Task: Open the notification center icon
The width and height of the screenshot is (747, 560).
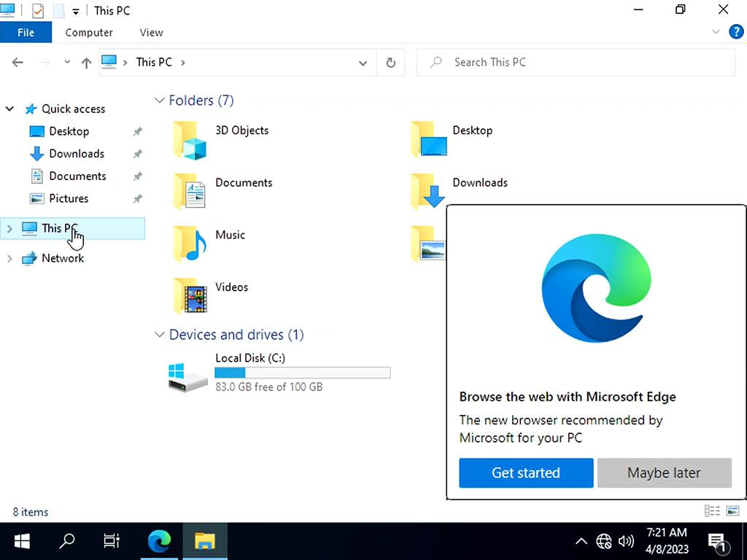Action: (x=718, y=542)
